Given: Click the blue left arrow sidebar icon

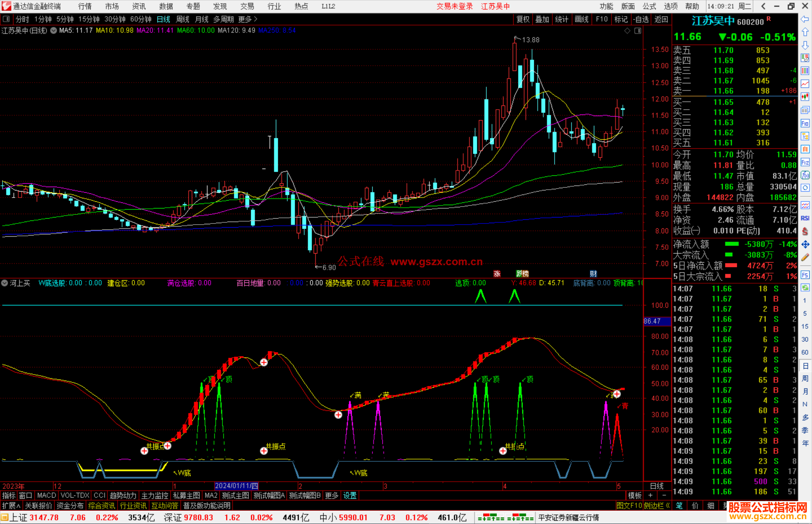Looking at the screenshot, I should pos(805,19).
